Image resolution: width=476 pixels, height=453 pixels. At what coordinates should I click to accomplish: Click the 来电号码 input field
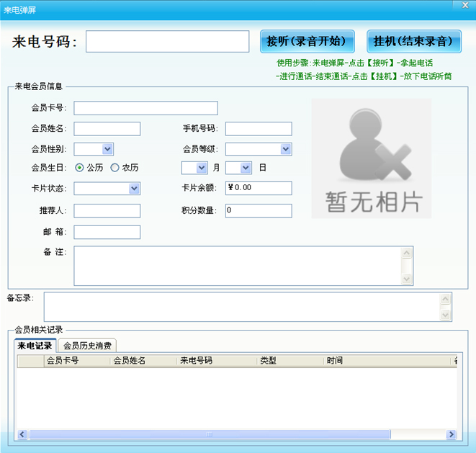coord(168,41)
